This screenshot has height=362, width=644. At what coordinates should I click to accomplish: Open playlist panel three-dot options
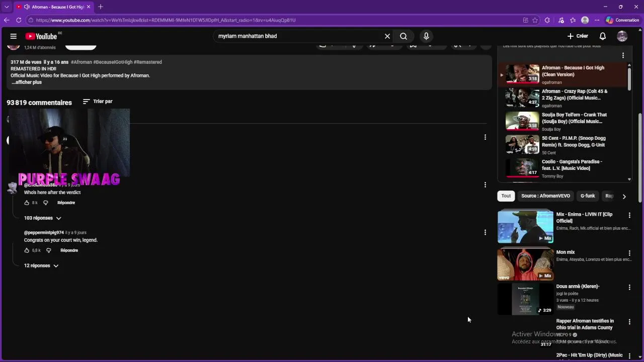point(623,55)
